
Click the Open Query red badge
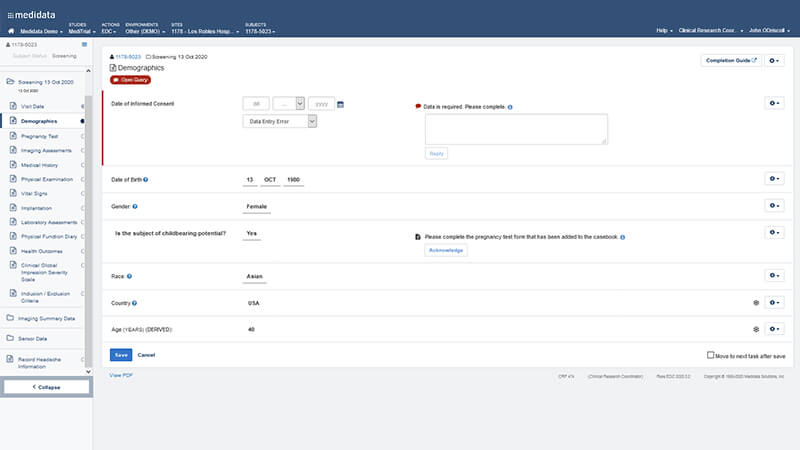pos(129,78)
